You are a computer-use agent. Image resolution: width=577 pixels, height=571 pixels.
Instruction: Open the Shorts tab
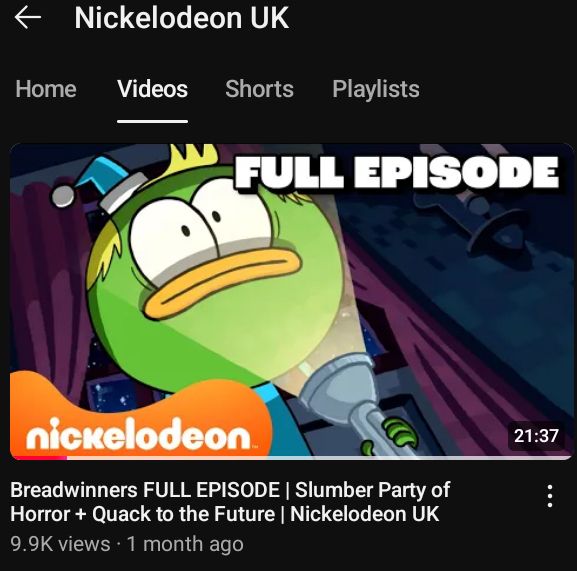point(259,89)
